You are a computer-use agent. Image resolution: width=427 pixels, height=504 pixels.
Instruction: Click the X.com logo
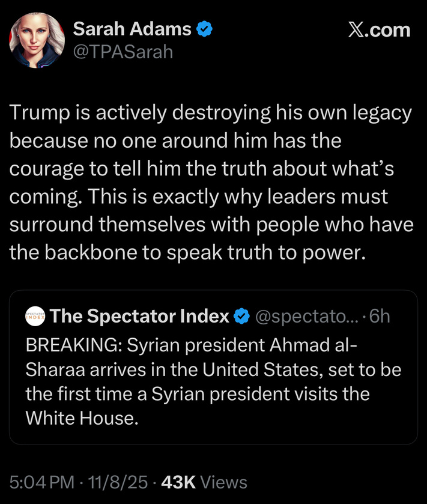click(x=380, y=29)
